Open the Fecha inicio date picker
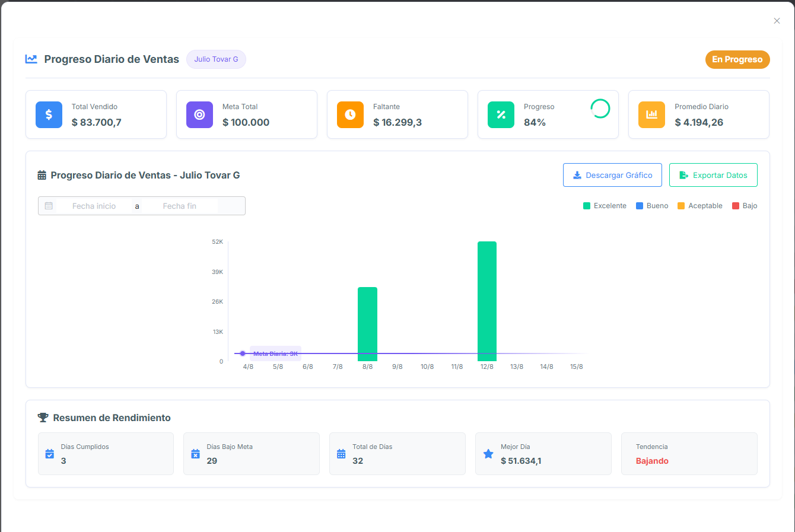 pyautogui.click(x=94, y=206)
